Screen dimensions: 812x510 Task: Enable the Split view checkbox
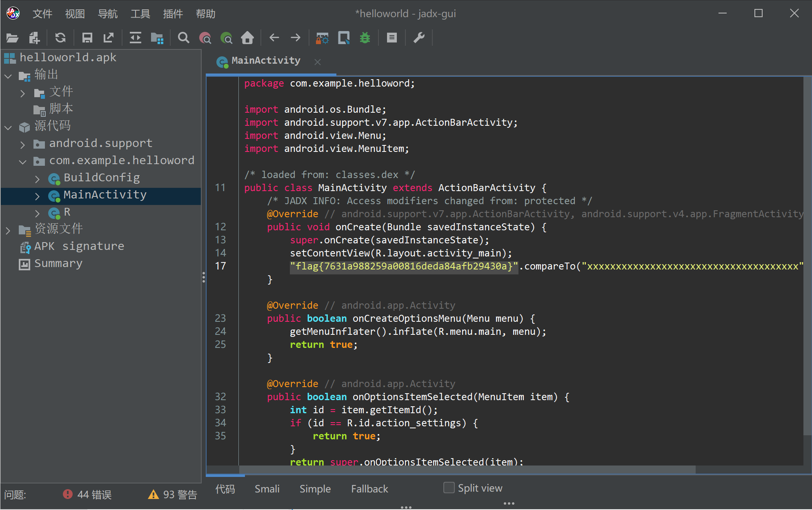[449, 488]
